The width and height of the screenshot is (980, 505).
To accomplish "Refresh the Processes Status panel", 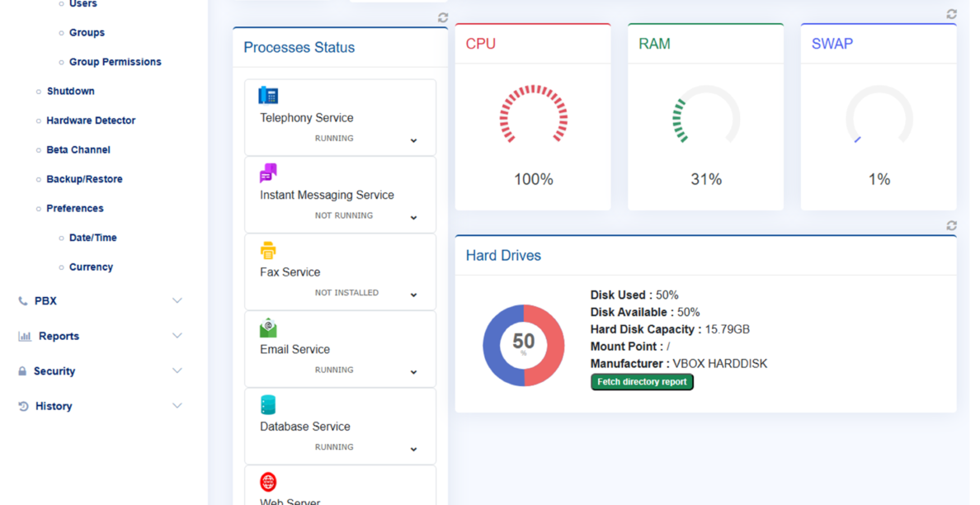I will click(x=443, y=17).
